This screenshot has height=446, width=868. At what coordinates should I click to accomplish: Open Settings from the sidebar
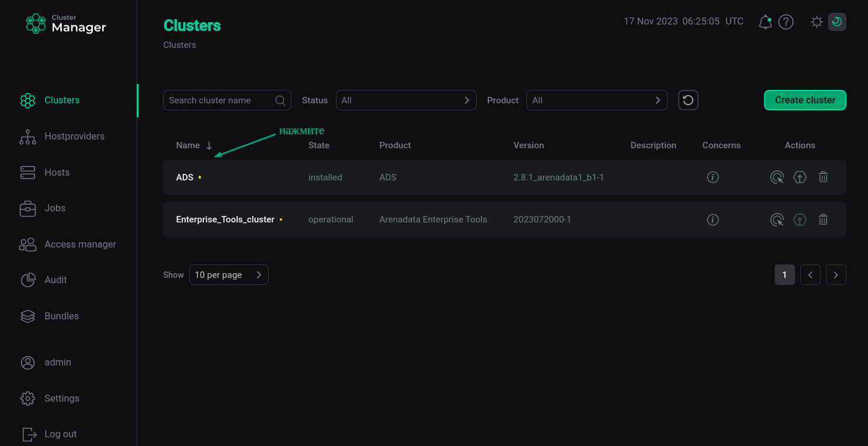pos(62,399)
